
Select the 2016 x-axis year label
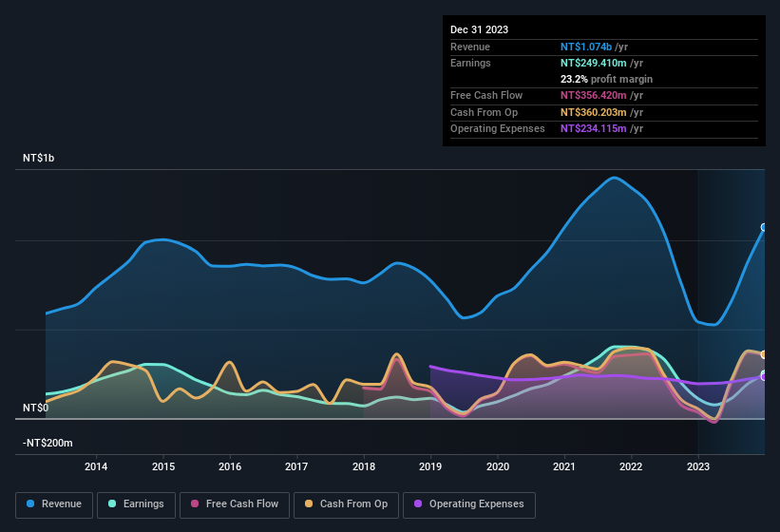[229, 466]
